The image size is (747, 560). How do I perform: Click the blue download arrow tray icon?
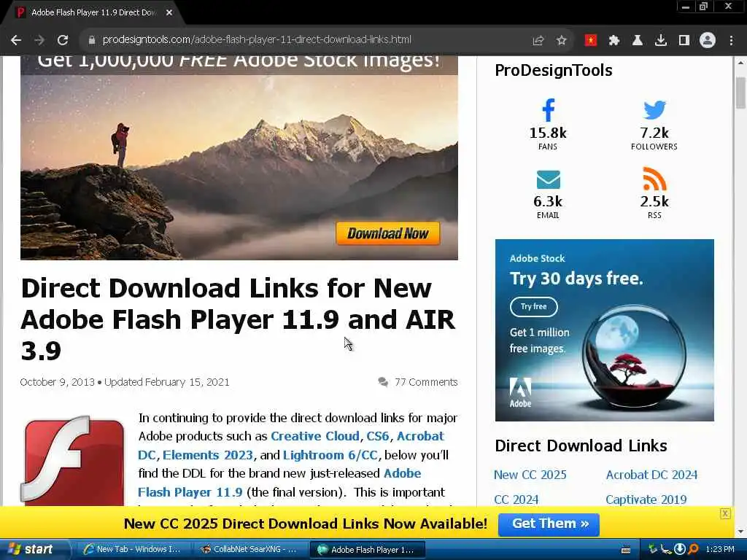coord(680,550)
